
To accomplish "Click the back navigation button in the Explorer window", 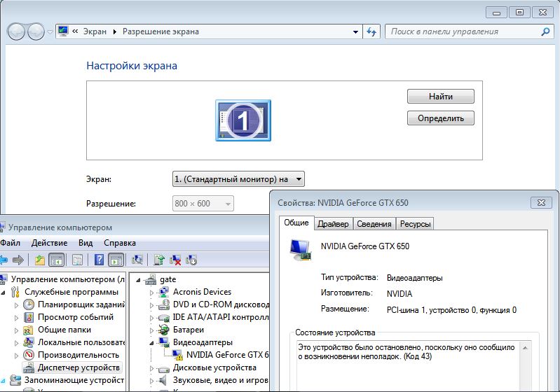I will click(x=16, y=31).
